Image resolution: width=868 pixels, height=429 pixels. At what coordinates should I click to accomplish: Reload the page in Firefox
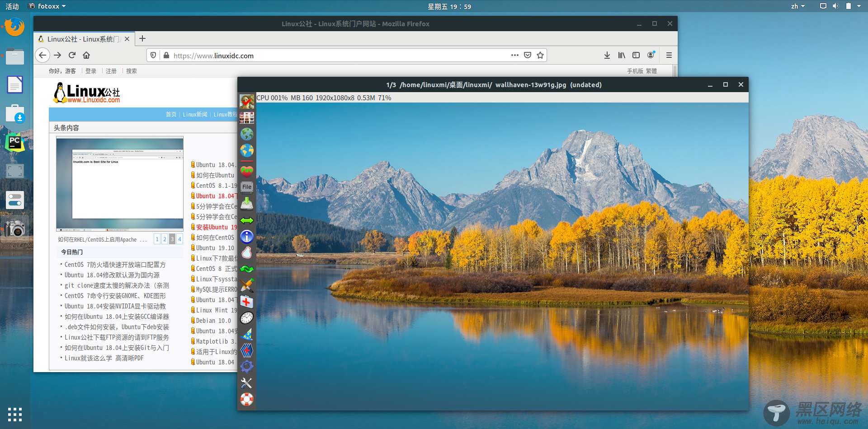pos(72,55)
